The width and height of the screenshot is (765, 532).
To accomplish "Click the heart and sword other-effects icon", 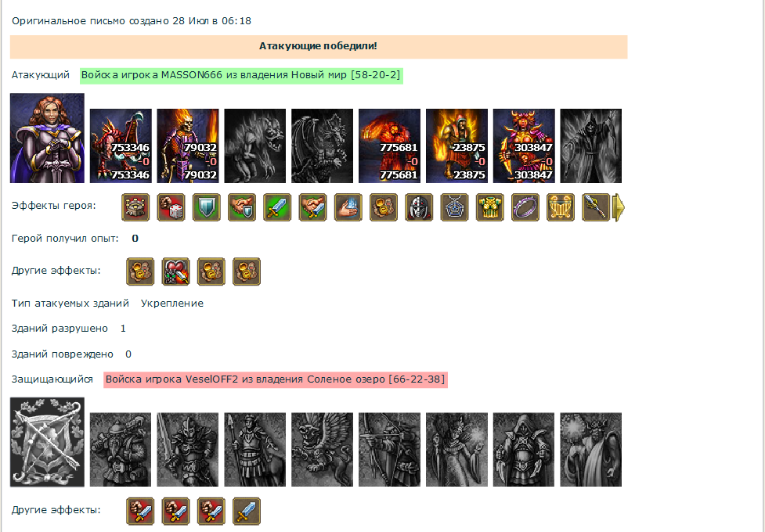I will click(175, 271).
